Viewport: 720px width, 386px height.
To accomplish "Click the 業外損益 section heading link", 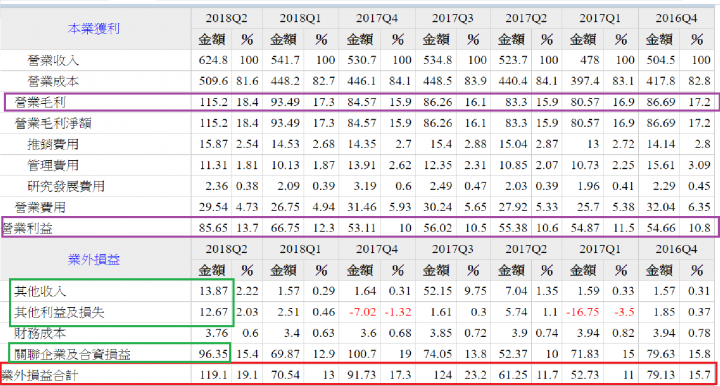I will pyautogui.click(x=94, y=260).
